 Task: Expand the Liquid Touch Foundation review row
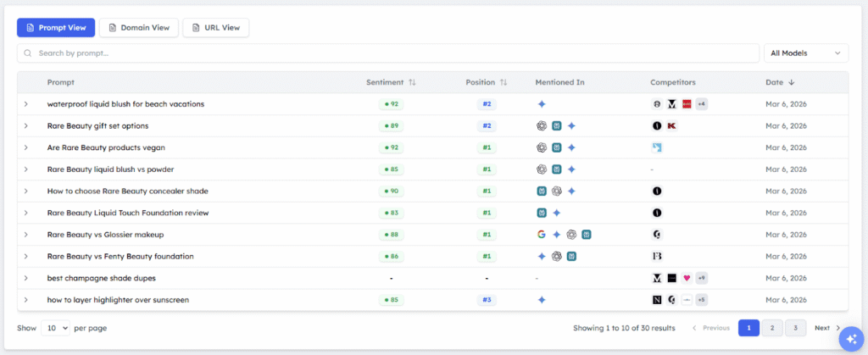click(25, 213)
